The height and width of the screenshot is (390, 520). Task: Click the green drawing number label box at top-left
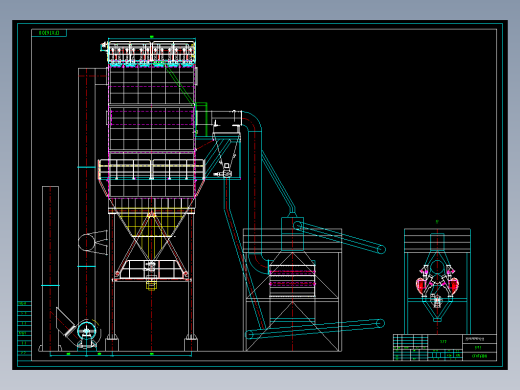pyautogui.click(x=49, y=33)
